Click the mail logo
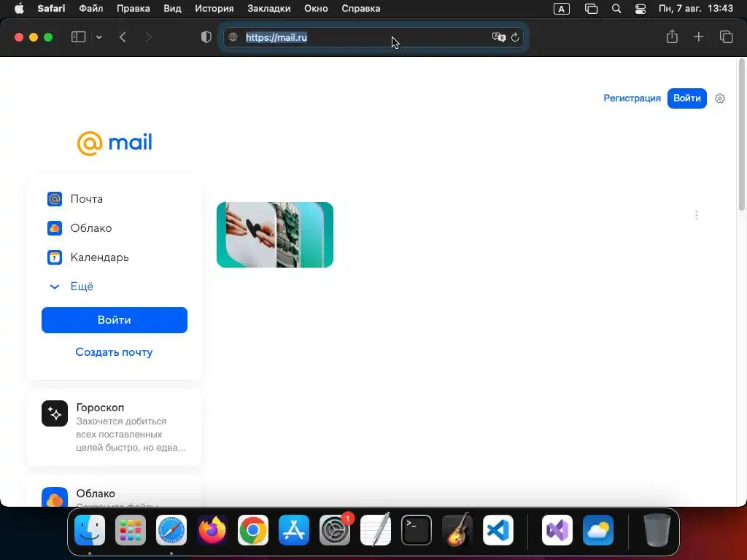 (x=115, y=143)
